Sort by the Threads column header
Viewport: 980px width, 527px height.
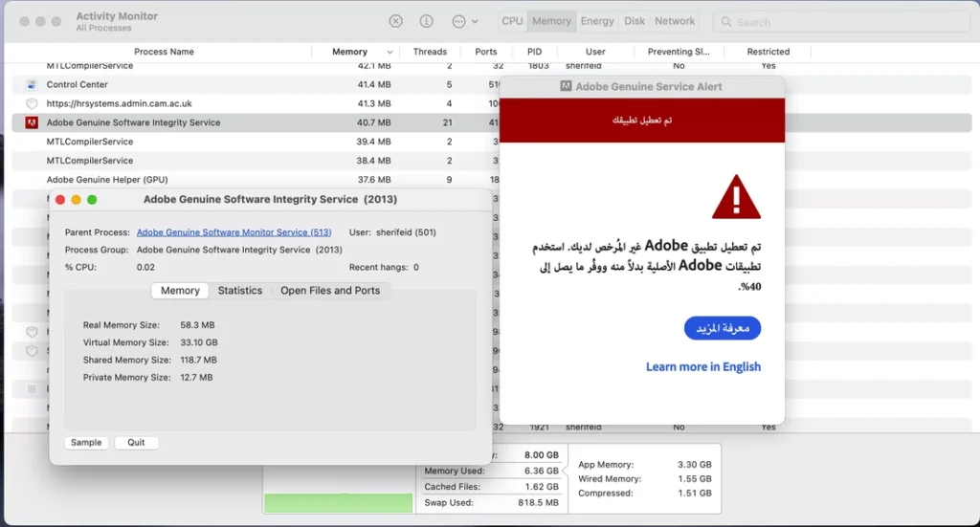tap(430, 52)
